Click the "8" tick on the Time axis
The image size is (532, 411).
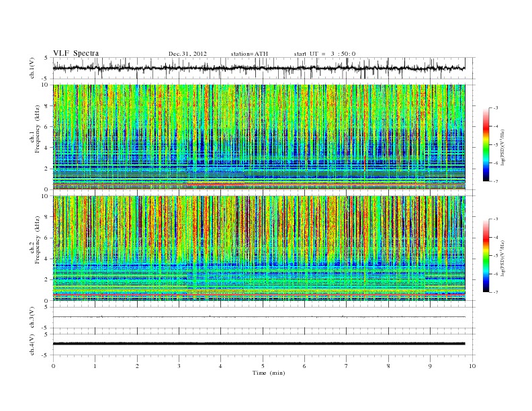(388, 366)
